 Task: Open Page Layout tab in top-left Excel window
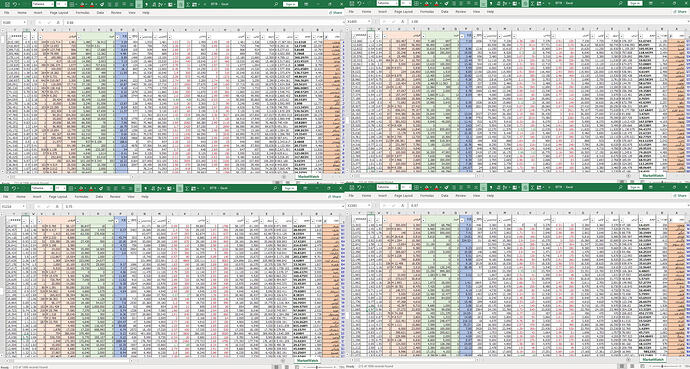[x=59, y=13]
